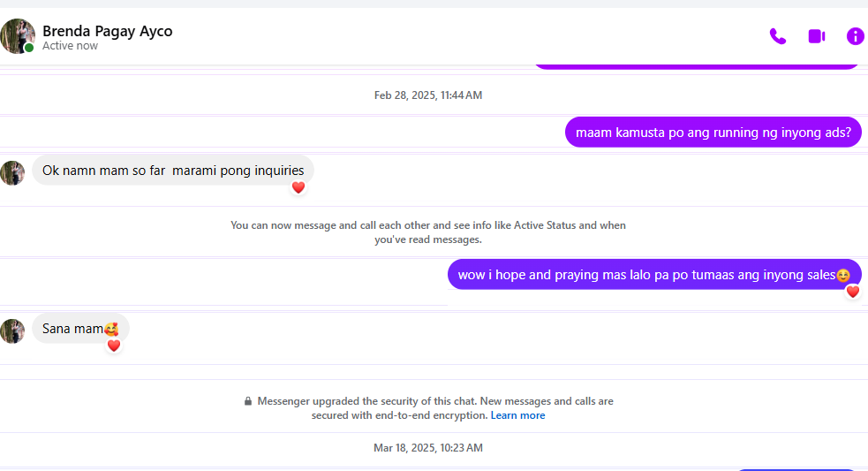Select the "marami pong inquiries" received message
The image size is (868, 471).
pyautogui.click(x=172, y=170)
